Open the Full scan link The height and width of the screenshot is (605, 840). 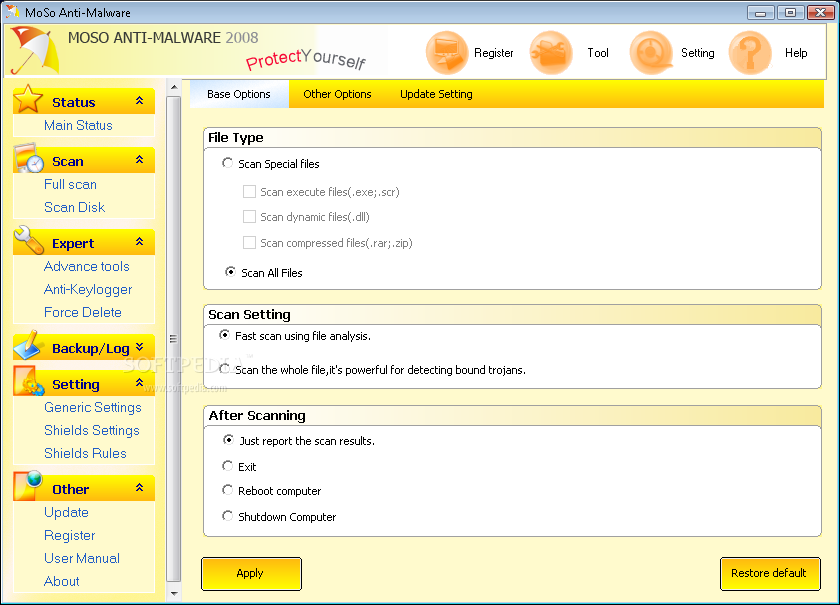coord(70,184)
